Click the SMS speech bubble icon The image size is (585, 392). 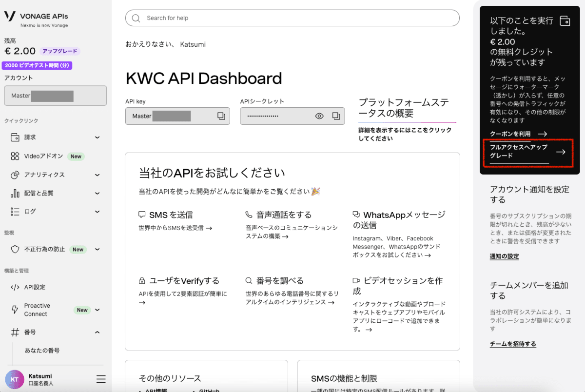pos(142,215)
